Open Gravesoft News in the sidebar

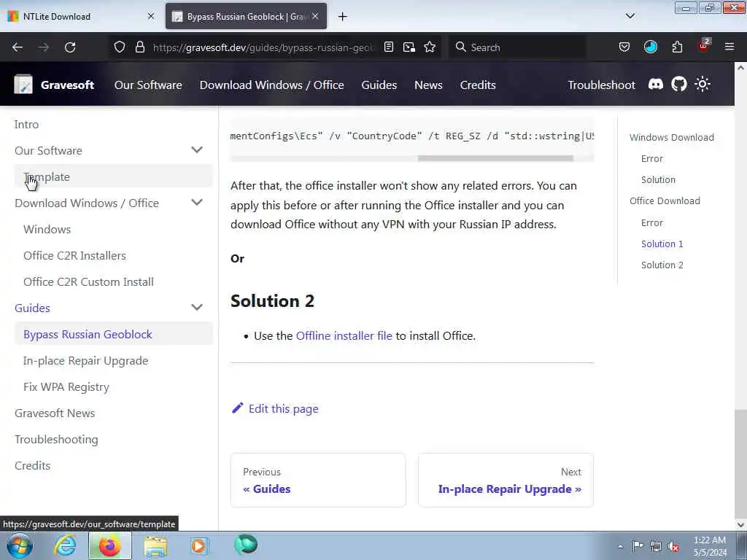[x=55, y=413]
